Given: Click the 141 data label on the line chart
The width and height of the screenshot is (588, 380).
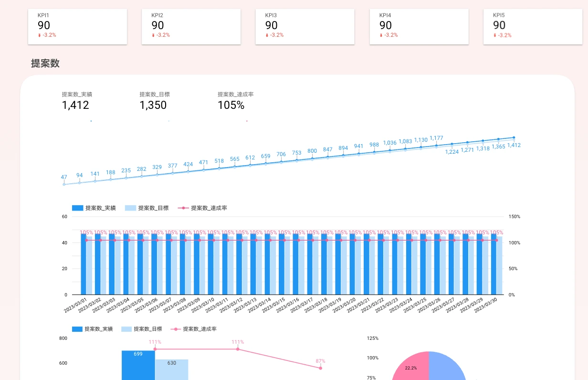Looking at the screenshot, I should [95, 174].
